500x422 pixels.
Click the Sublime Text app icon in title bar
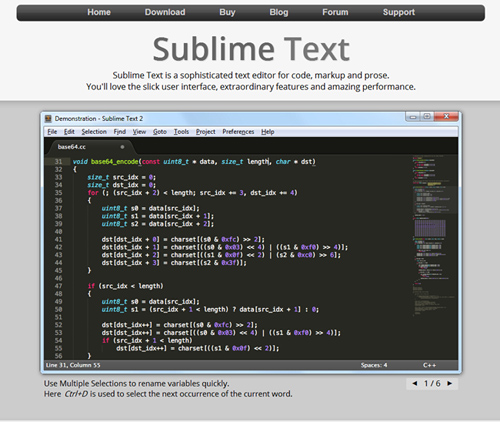point(49,119)
